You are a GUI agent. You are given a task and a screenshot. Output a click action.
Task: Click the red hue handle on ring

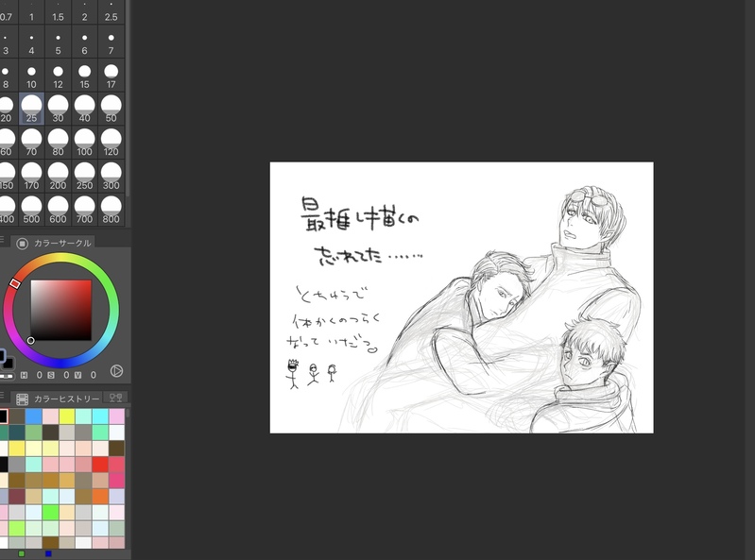(15, 283)
